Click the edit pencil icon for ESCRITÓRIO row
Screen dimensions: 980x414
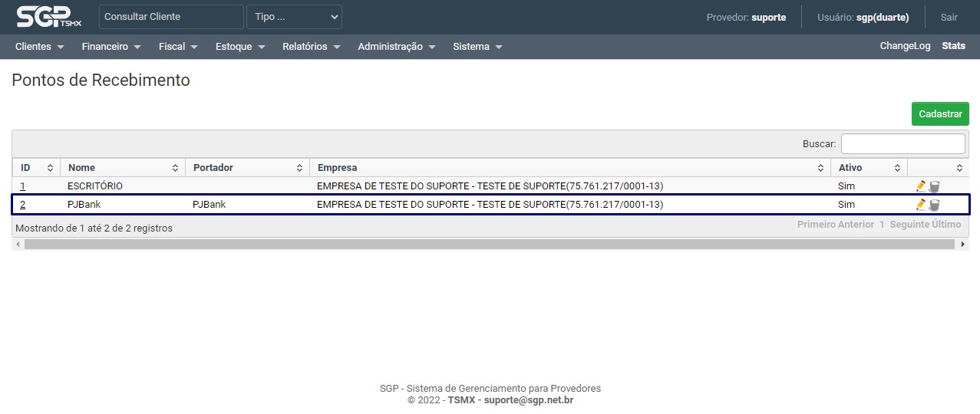tap(921, 186)
